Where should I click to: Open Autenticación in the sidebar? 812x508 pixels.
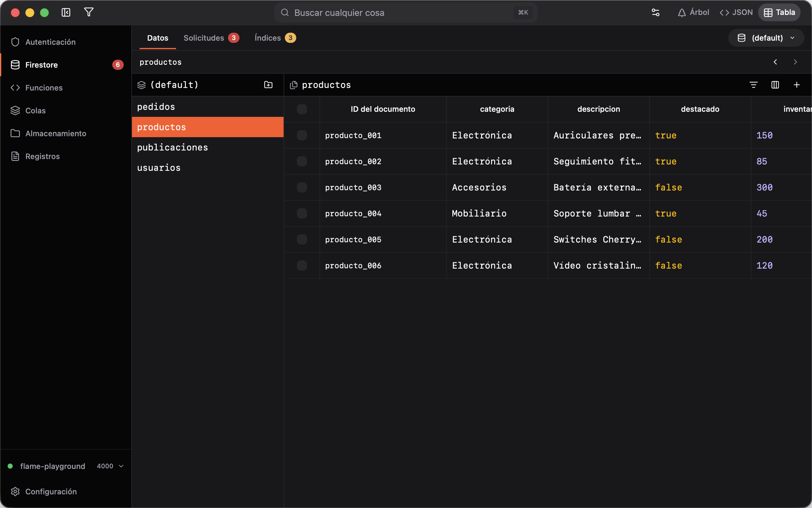[x=66, y=42]
